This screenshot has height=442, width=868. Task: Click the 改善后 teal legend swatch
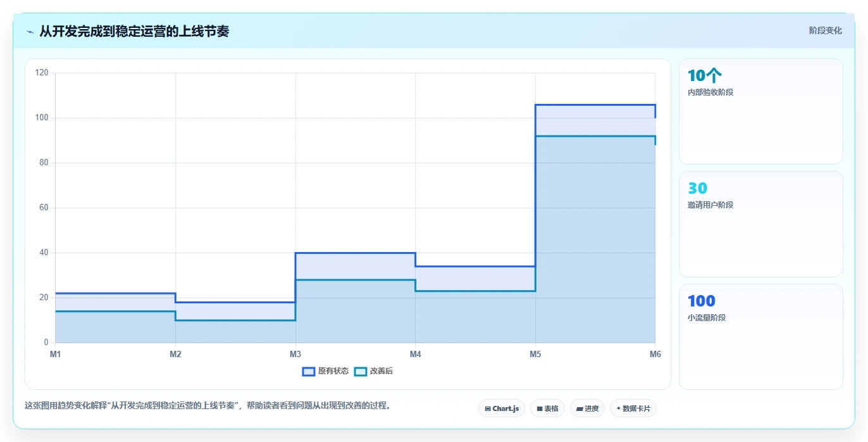(x=360, y=372)
